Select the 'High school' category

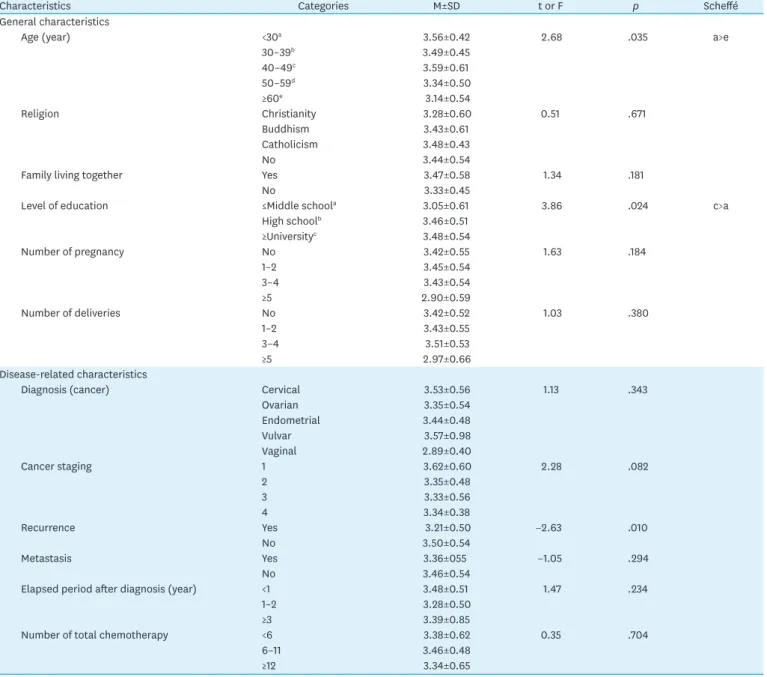(292, 221)
